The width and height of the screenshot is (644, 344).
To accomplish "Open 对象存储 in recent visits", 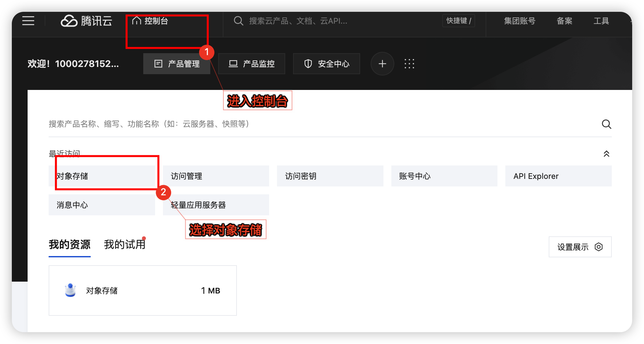I will (x=102, y=176).
